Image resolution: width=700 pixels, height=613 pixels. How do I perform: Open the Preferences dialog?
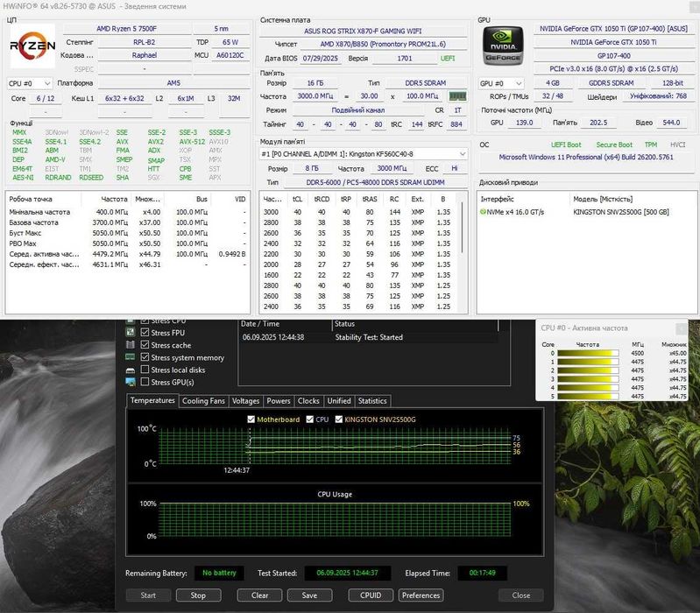(x=421, y=595)
